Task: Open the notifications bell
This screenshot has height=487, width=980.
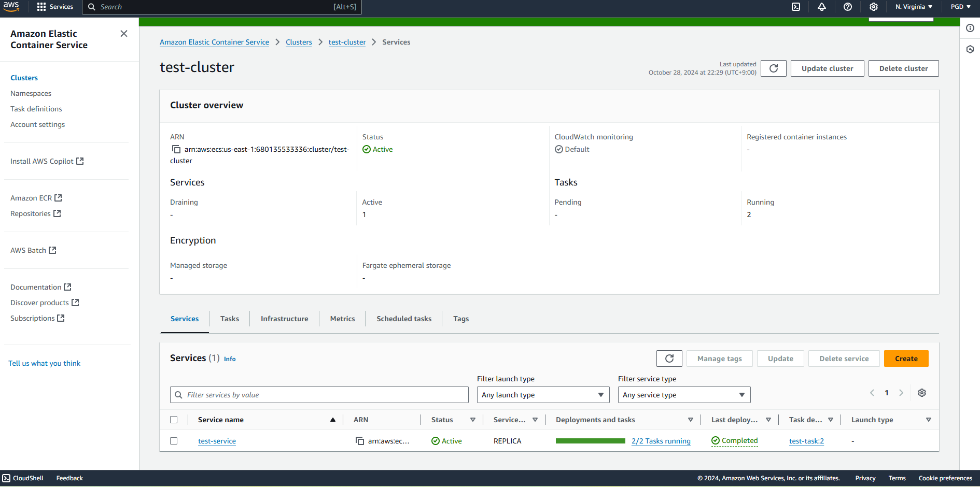Action: (822, 7)
